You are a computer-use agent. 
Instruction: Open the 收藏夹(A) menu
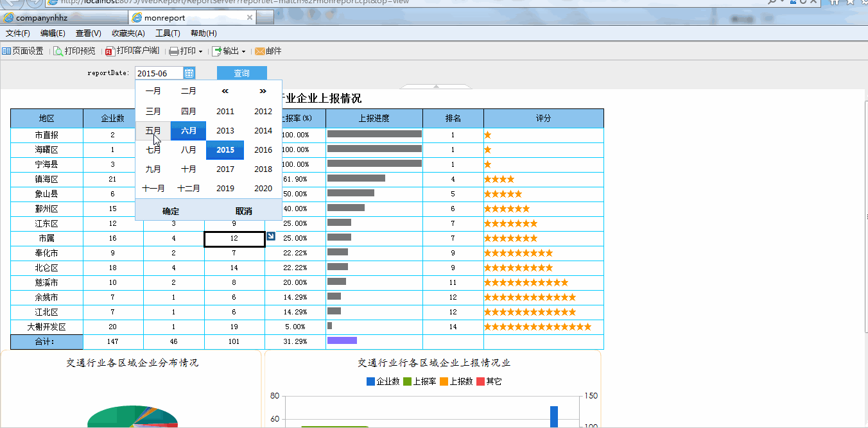pyautogui.click(x=128, y=33)
